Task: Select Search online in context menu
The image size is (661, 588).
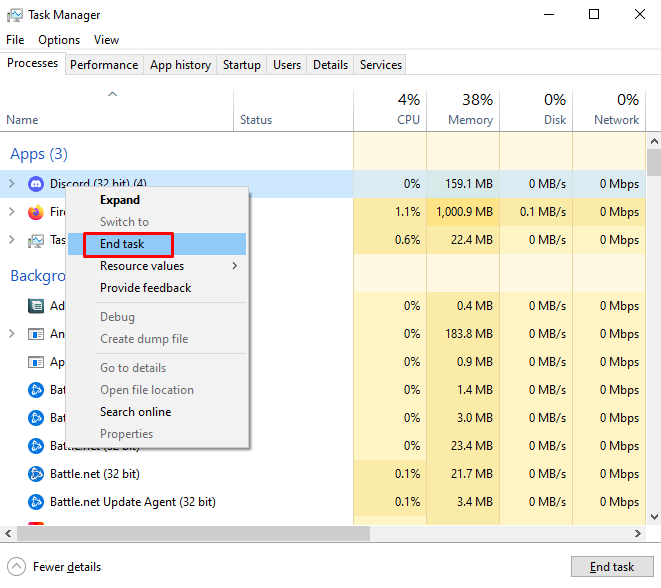Action: click(x=135, y=412)
